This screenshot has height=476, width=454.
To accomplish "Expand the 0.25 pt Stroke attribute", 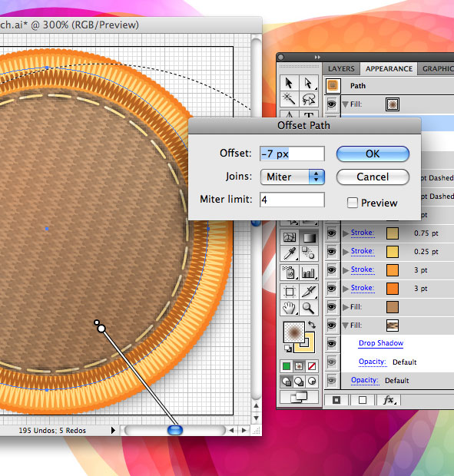I will click(345, 252).
